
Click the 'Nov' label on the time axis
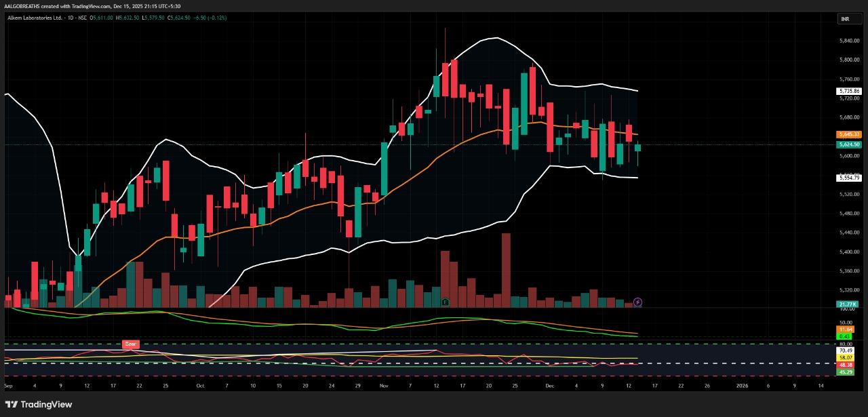pos(384,385)
